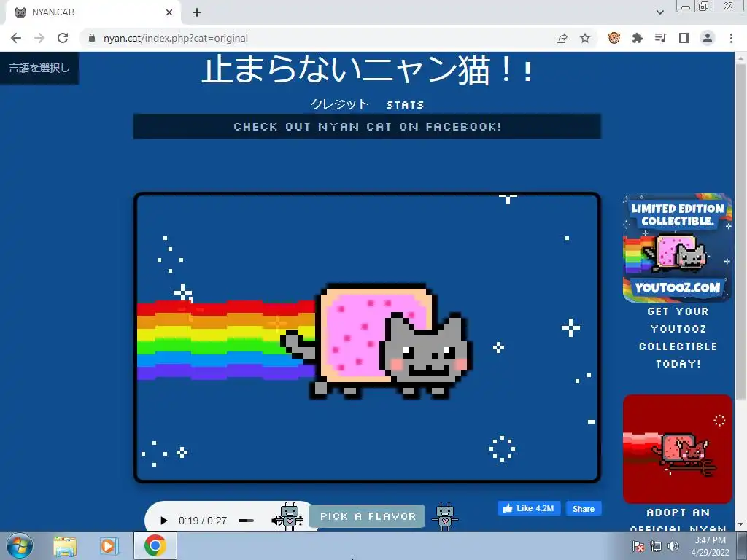The image size is (747, 560).
Task: Open the Action Center flag icon
Action: tap(638, 546)
